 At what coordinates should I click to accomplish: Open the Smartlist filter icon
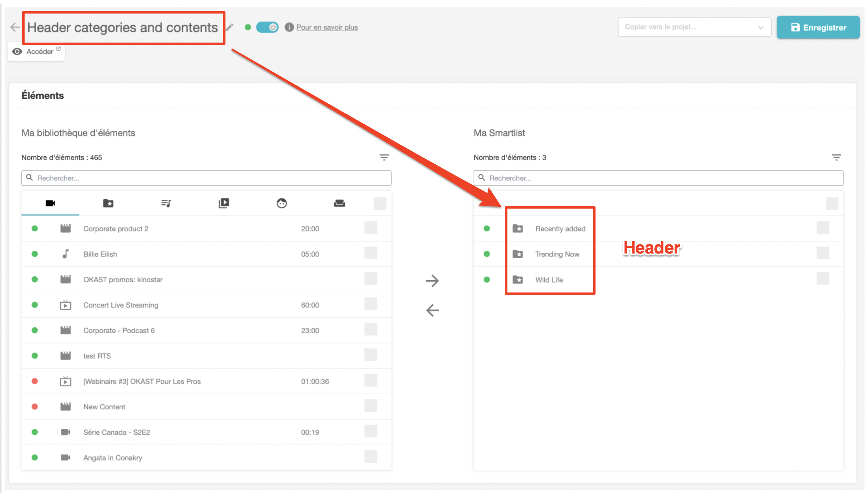coord(836,157)
